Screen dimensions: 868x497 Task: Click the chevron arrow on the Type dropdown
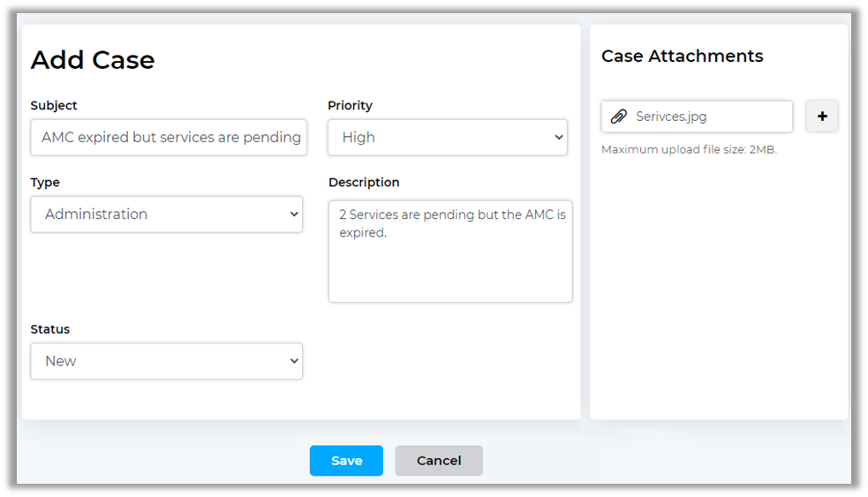pyautogui.click(x=293, y=215)
